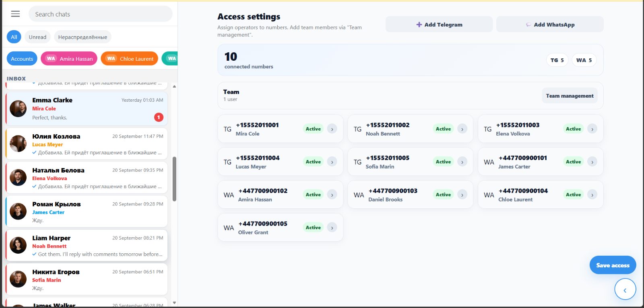Click Active status of +15552011001
This screenshot has height=308, width=644.
pos(313,129)
